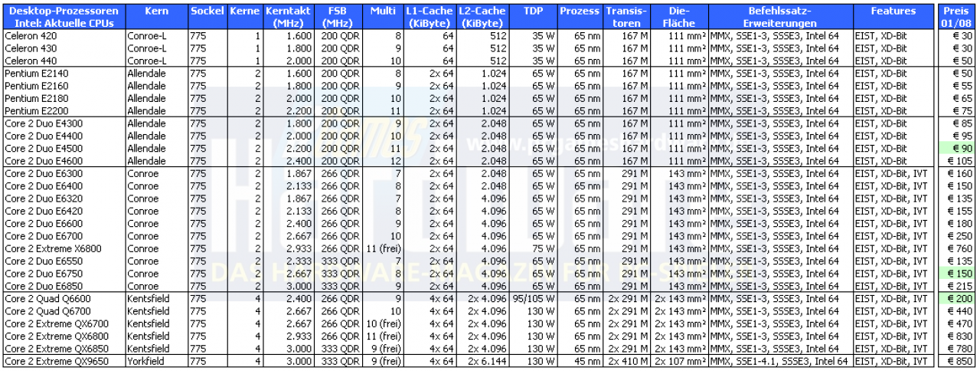Image resolution: width=980 pixels, height=371 pixels.
Task: Click the '€ 105' price cell
Action: [x=957, y=161]
